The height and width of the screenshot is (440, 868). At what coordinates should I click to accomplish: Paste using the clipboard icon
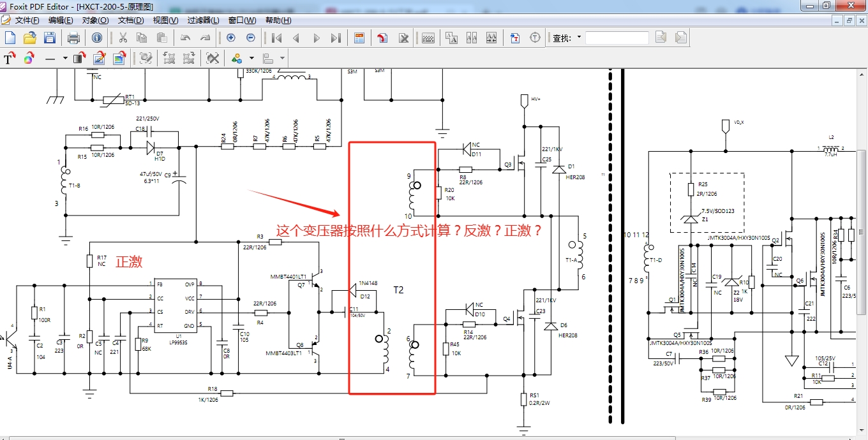click(x=161, y=38)
